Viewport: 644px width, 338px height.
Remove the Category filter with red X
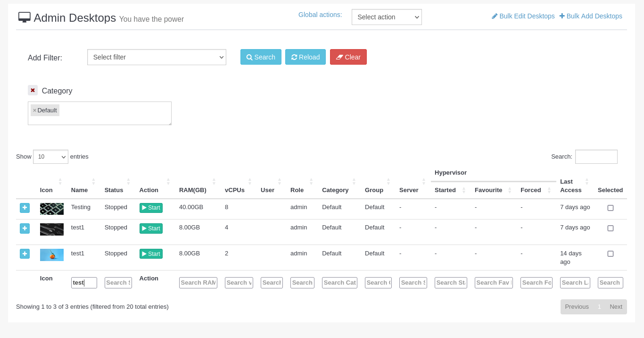(33, 90)
